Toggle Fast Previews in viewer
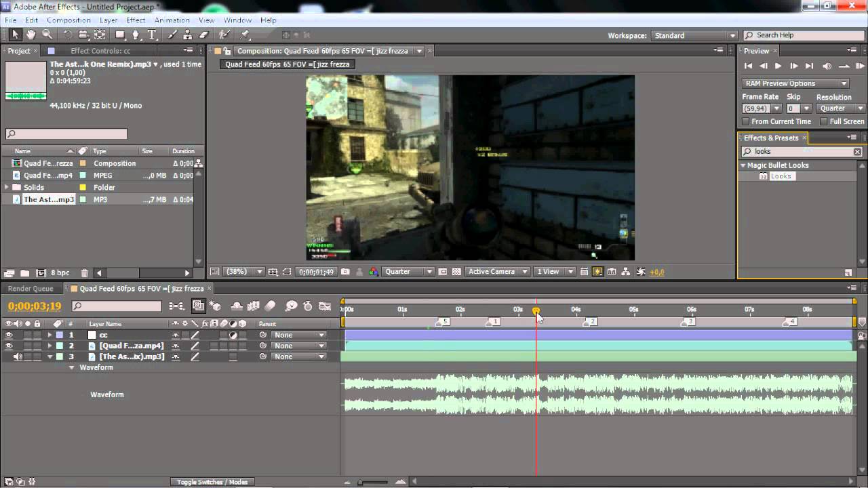Image resolution: width=868 pixels, height=488 pixels. [597, 272]
